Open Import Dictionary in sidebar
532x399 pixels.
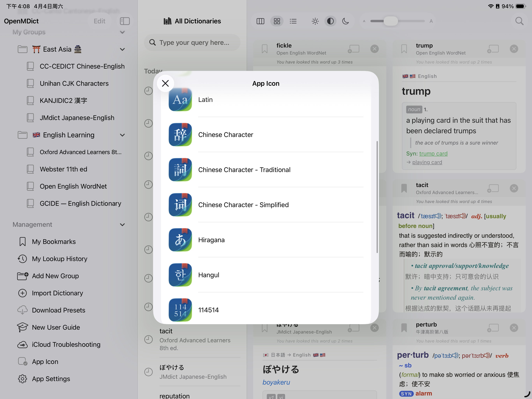pyautogui.click(x=57, y=293)
